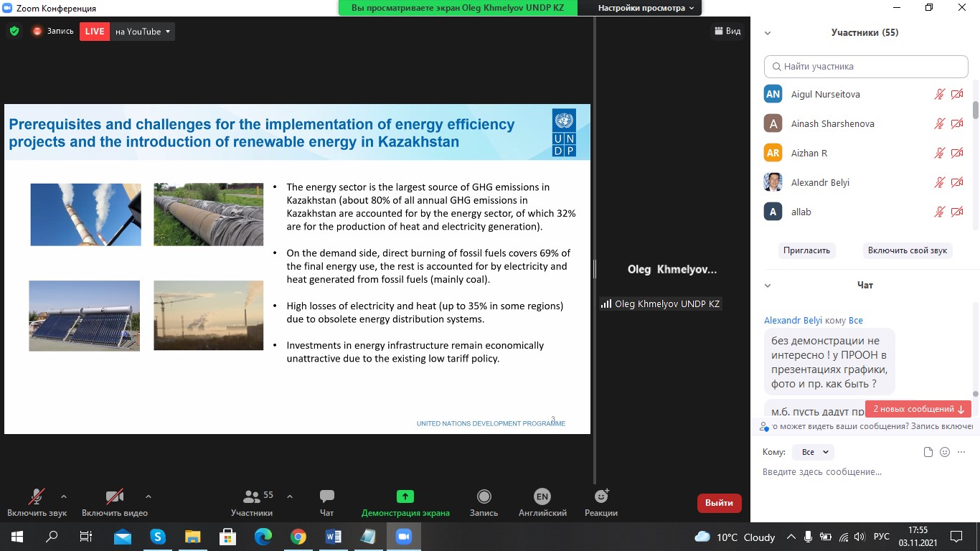
Task: Click video-off icon for Aigul Nurseitova
Action: tap(957, 94)
